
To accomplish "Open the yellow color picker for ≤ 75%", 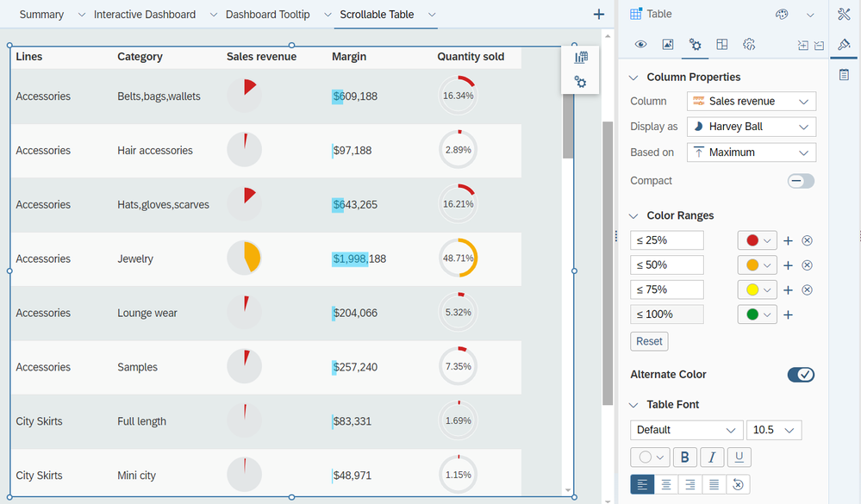I will 757,289.
